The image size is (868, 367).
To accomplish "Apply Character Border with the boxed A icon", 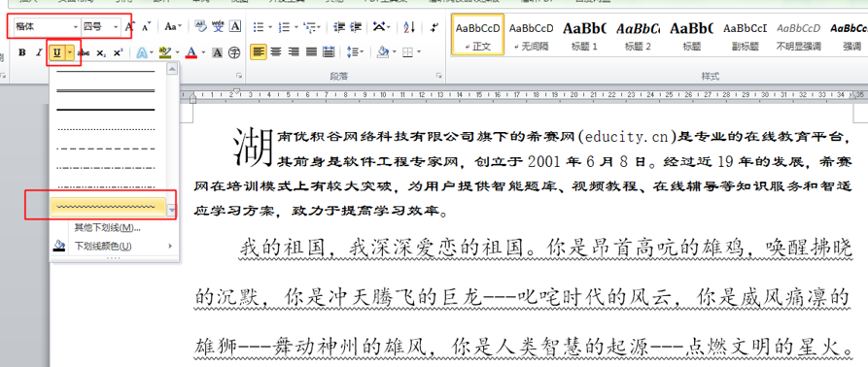I will pos(234,26).
